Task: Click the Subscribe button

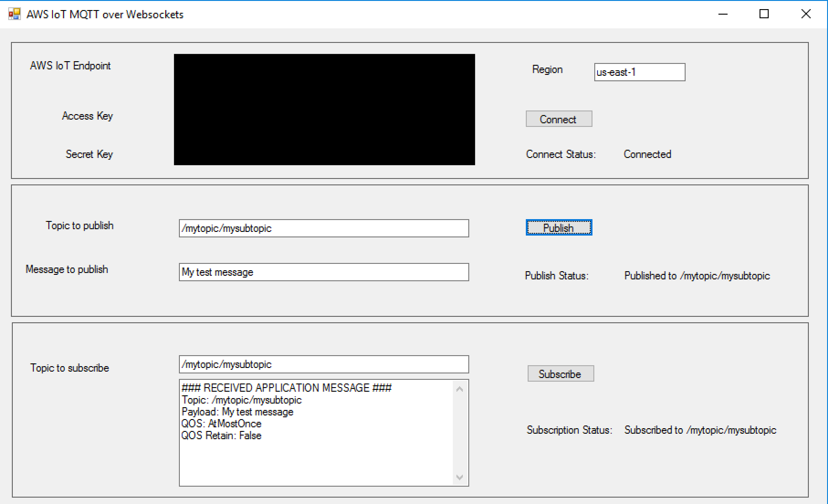Action: pos(561,373)
